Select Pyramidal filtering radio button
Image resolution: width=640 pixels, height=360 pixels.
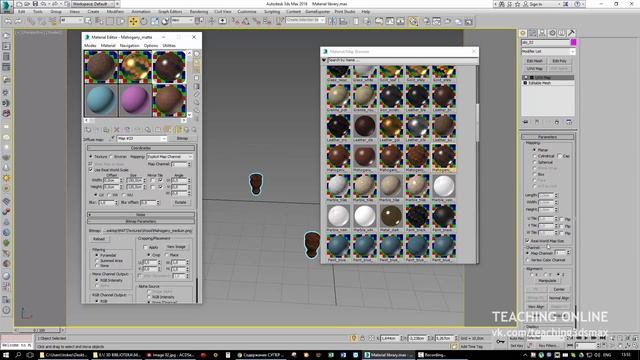pos(97,255)
